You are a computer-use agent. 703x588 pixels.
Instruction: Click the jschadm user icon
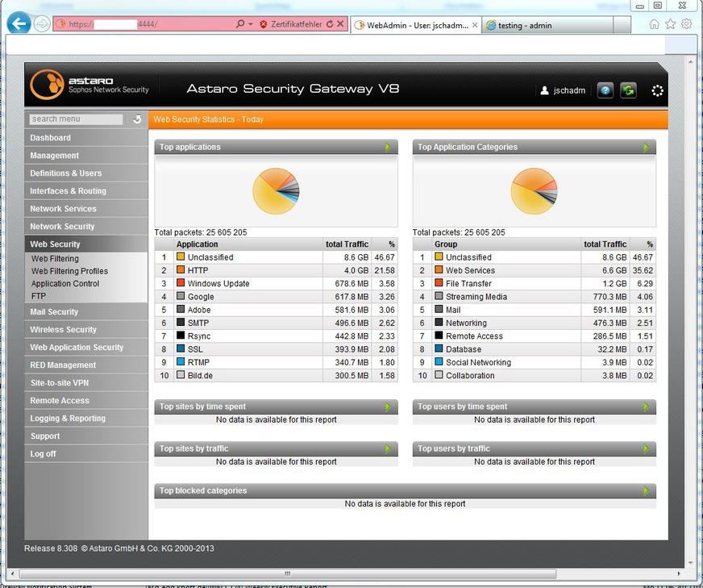(544, 90)
